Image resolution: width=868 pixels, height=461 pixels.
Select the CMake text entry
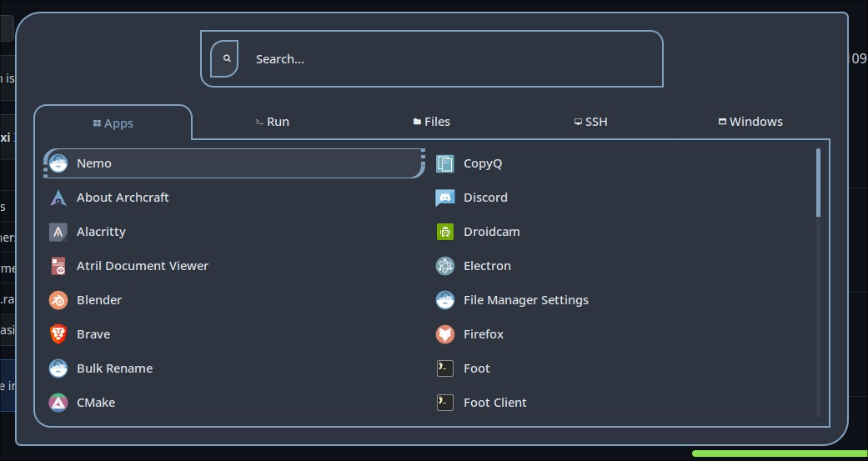pyautogui.click(x=96, y=403)
